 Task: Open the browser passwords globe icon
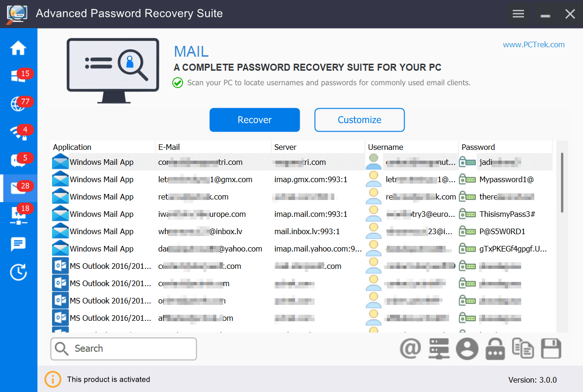click(18, 104)
